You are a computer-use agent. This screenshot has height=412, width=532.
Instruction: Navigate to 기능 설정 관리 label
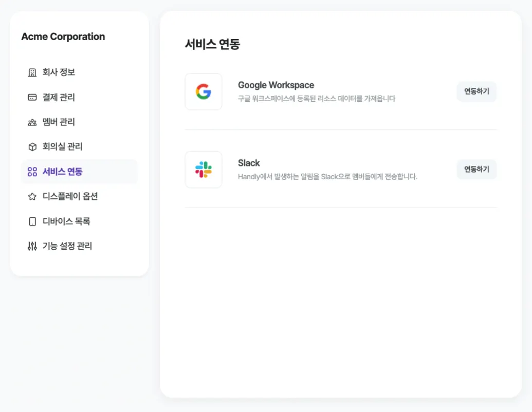(x=67, y=246)
